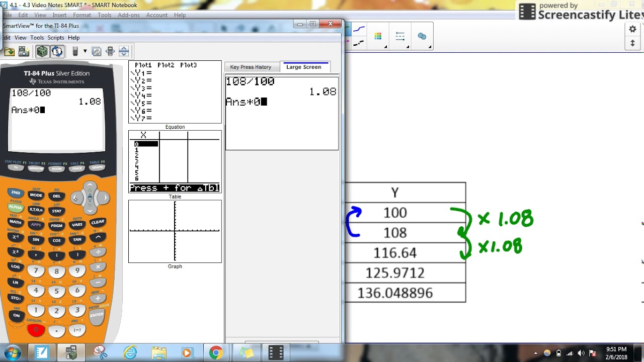Click the number 8 calculator key
644x362 pixels.
coord(56,271)
